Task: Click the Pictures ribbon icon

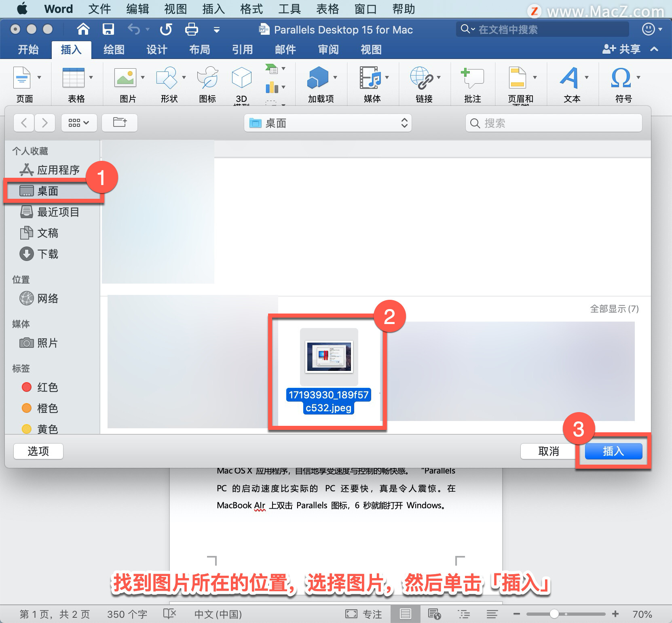Action: [x=125, y=77]
